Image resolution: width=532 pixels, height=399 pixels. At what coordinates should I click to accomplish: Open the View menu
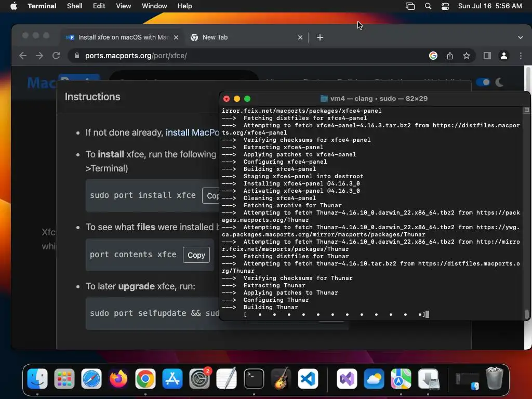(123, 6)
